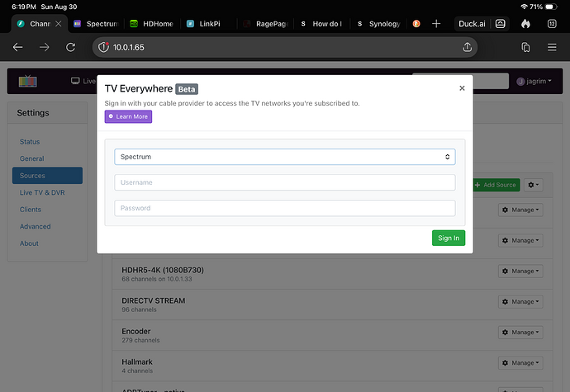Click the DIRECTV STREAM source name
This screenshot has width=570, height=392.
pyautogui.click(x=153, y=301)
